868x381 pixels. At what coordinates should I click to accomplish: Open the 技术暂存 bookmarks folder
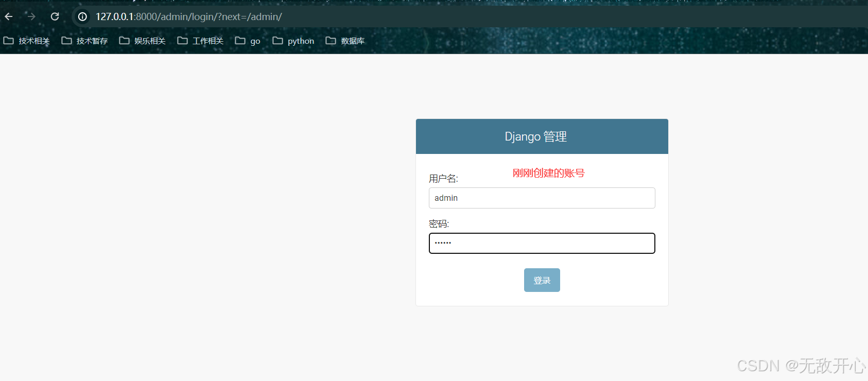pos(84,41)
